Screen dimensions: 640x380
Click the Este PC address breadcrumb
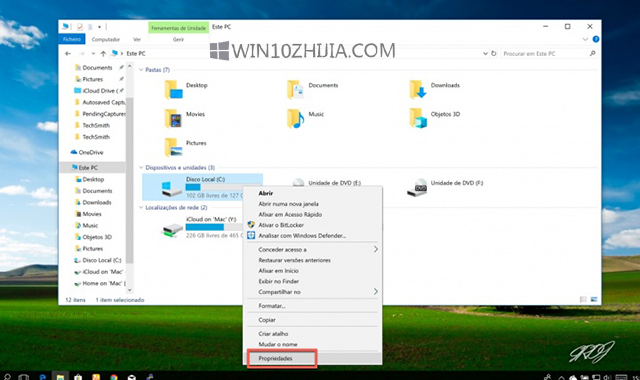136,53
